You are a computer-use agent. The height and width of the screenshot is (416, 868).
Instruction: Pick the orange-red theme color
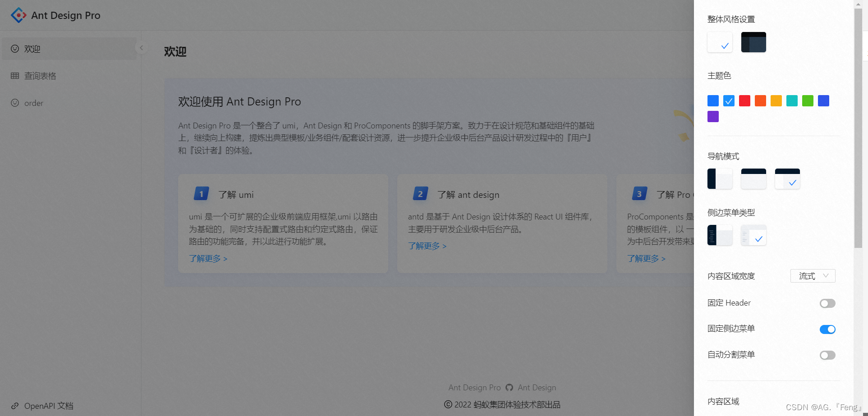coord(760,101)
